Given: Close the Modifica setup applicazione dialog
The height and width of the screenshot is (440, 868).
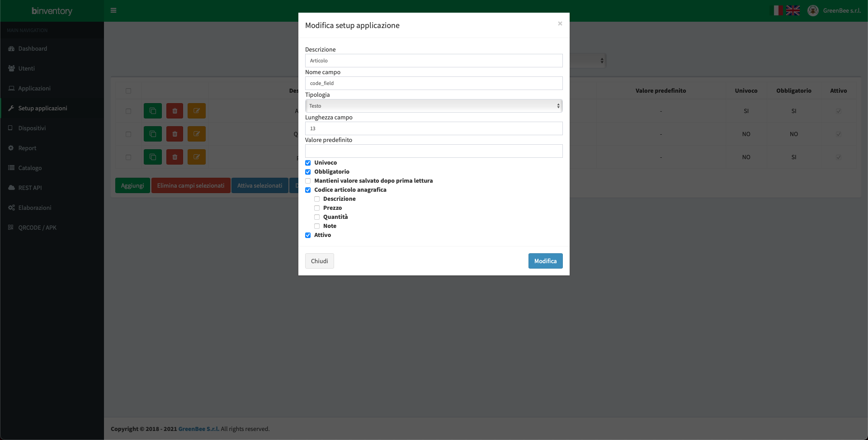Looking at the screenshot, I should click(x=560, y=24).
